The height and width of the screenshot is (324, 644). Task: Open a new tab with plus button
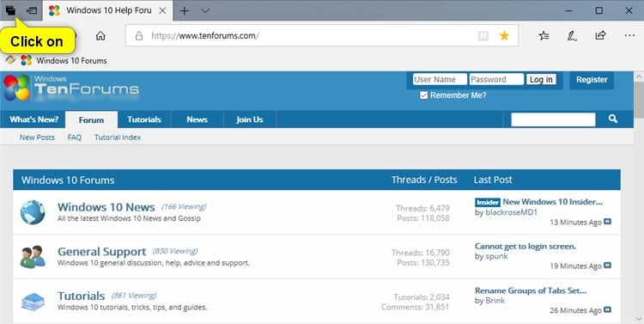tap(185, 10)
